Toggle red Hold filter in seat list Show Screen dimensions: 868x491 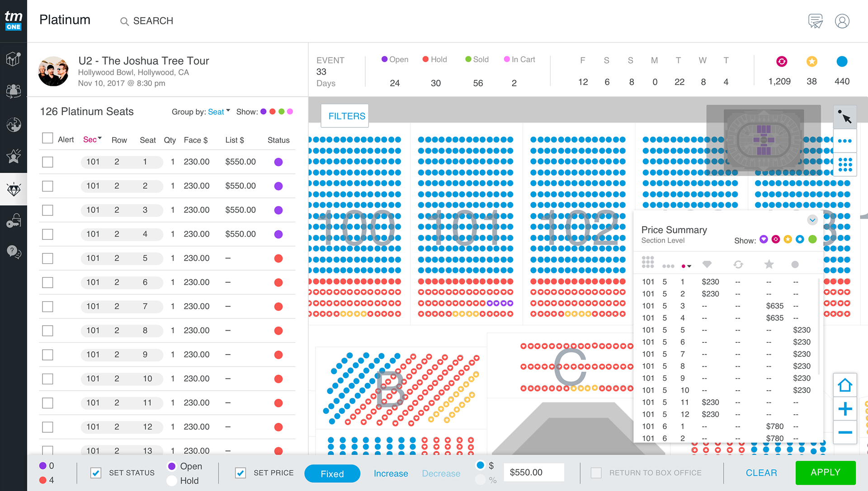272,112
